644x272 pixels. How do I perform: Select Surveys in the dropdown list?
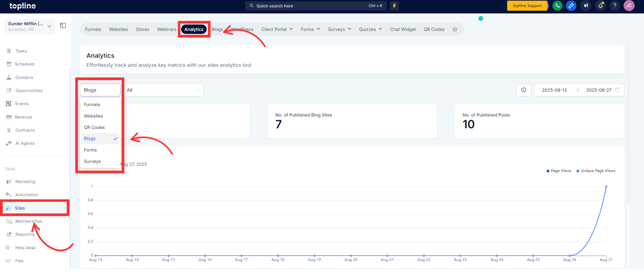tap(100, 161)
